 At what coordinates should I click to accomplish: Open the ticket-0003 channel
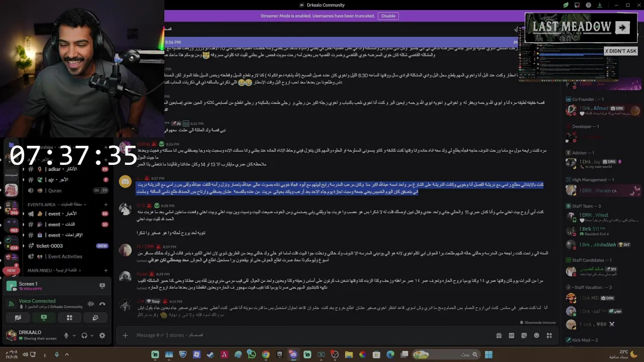tap(68, 246)
